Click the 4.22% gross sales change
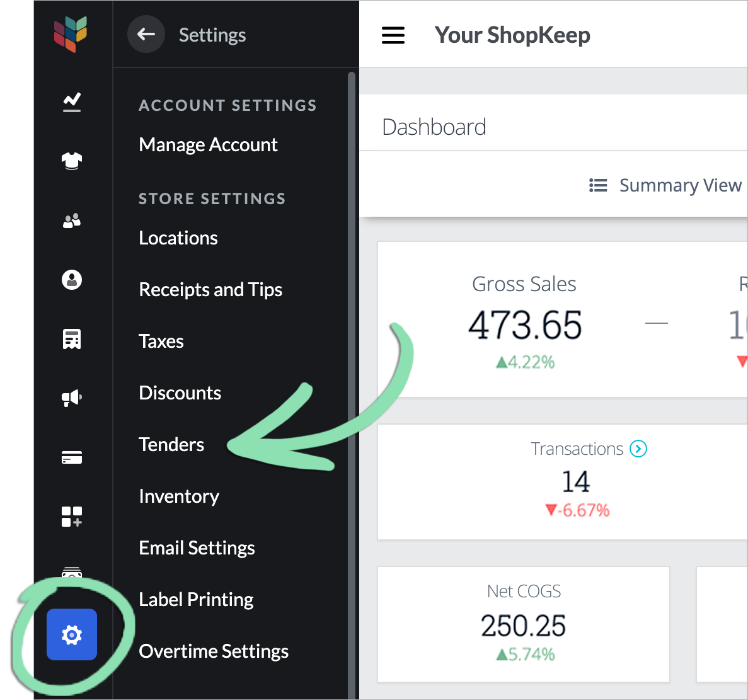This screenshot has width=748, height=700. (x=525, y=362)
